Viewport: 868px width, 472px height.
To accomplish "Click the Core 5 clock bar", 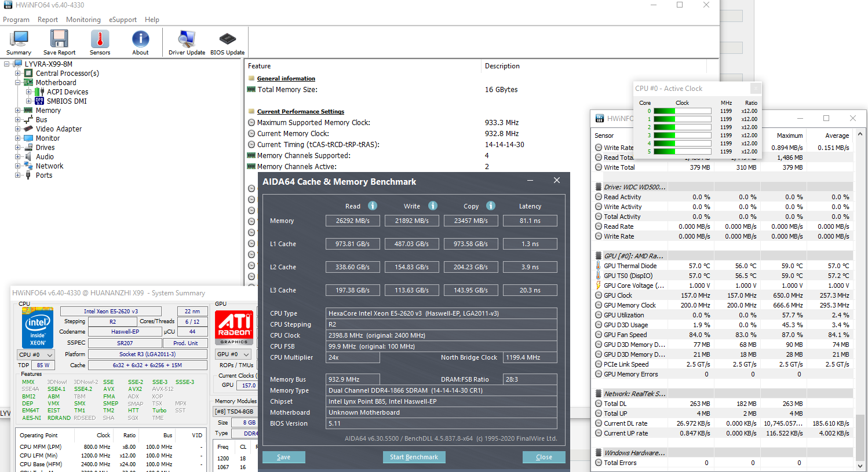I will tap(683, 152).
